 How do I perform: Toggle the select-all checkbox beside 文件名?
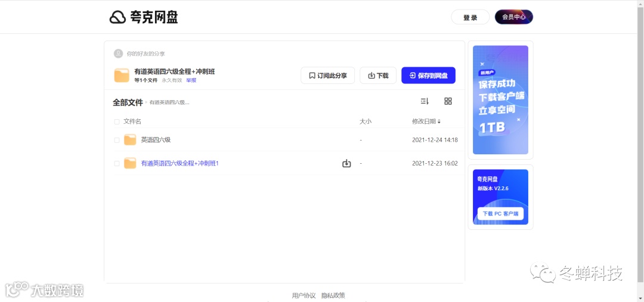[x=117, y=122]
